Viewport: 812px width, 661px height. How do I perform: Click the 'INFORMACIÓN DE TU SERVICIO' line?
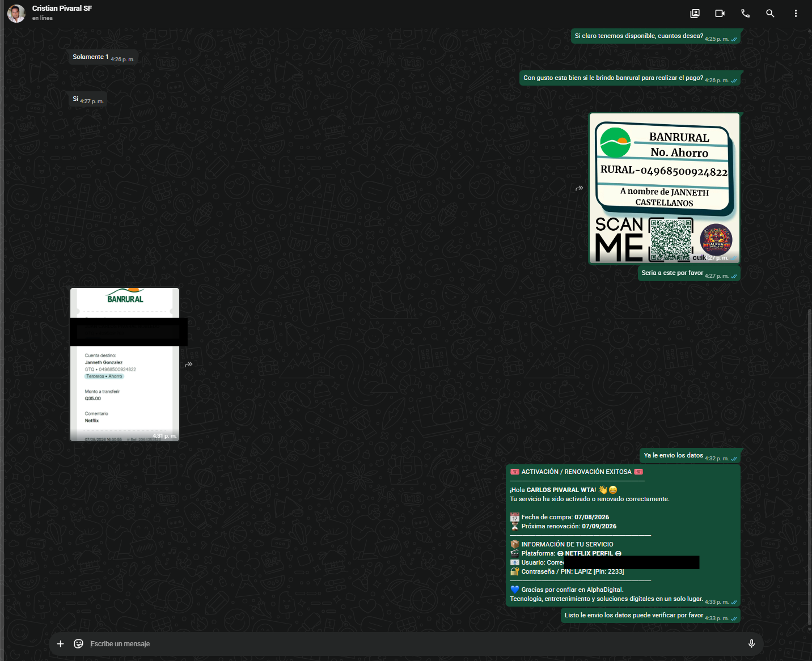pyautogui.click(x=561, y=544)
